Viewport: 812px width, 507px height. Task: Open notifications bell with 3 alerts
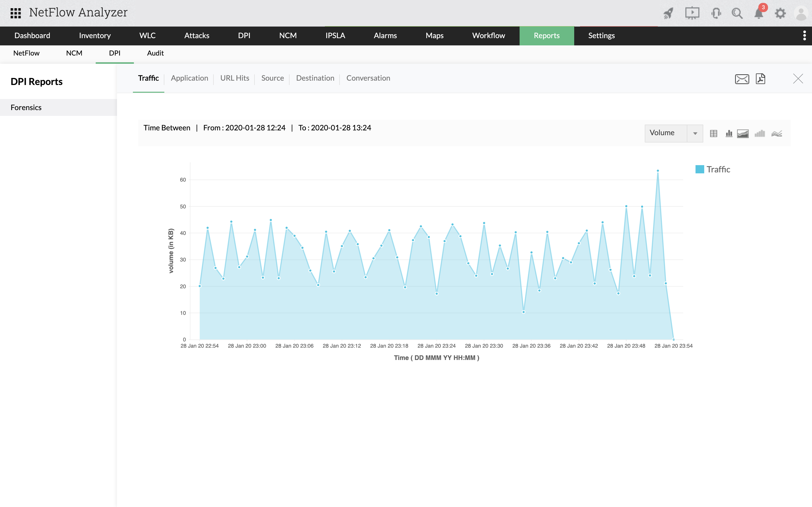coord(759,14)
